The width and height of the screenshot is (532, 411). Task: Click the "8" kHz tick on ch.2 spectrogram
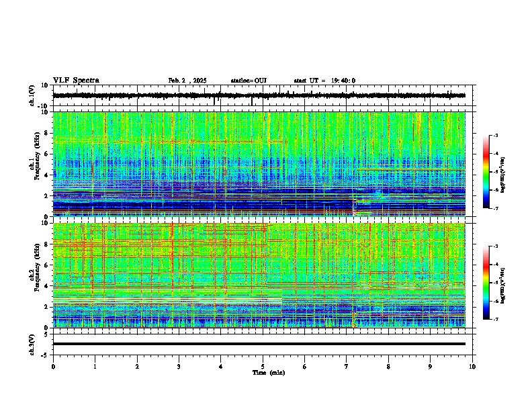point(47,244)
